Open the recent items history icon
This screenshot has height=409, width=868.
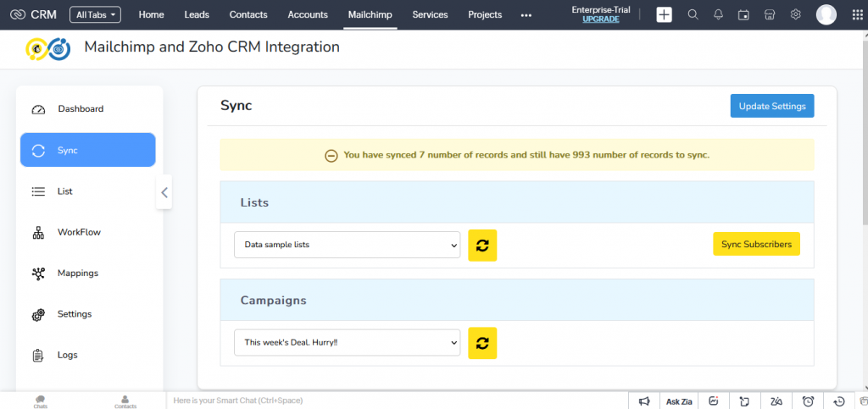click(x=839, y=401)
